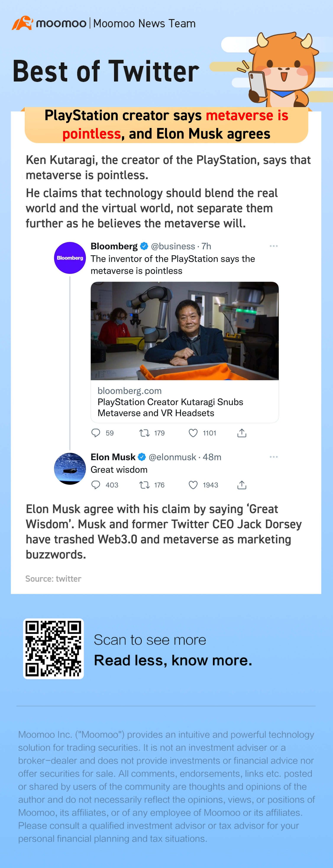333x868 pixels.
Task: Click Bloomberg's purple profile avatar
Action: 70,258
